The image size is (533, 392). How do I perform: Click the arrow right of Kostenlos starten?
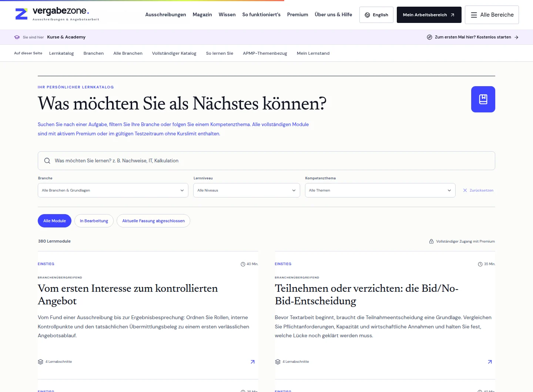coord(516,37)
